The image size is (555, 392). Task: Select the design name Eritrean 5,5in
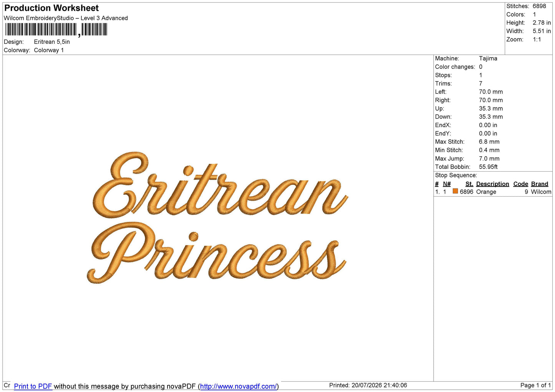point(52,42)
